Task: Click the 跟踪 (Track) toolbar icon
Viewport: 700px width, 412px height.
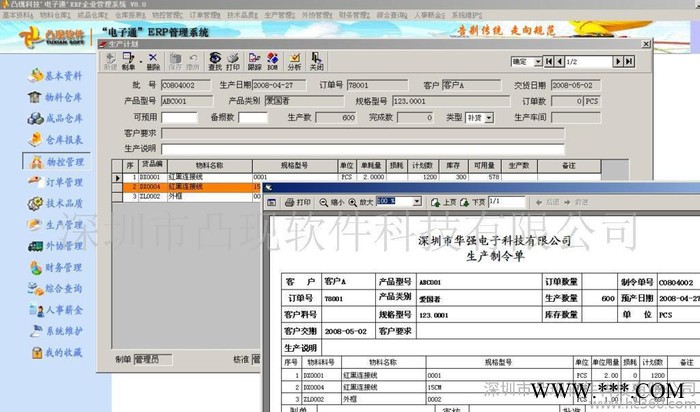Action: (254, 61)
